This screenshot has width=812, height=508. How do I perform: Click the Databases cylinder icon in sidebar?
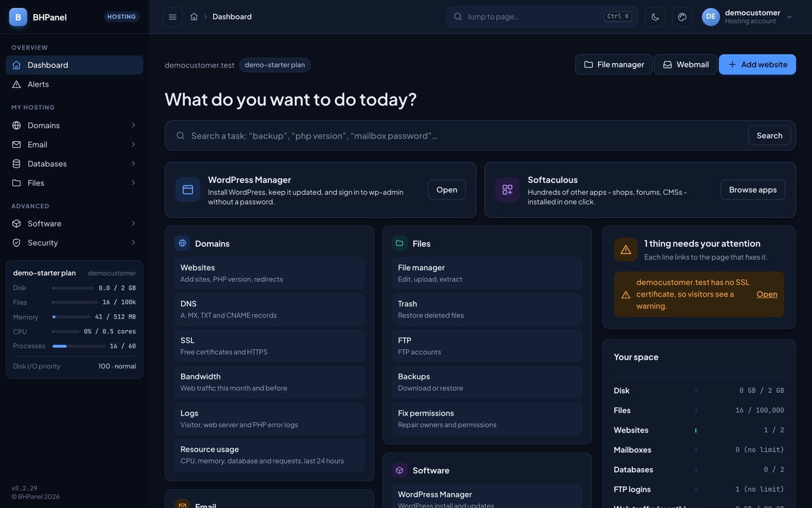click(17, 164)
